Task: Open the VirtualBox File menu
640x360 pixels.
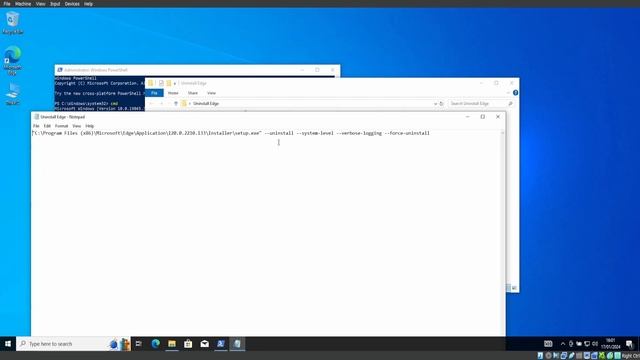Action: click(7, 4)
